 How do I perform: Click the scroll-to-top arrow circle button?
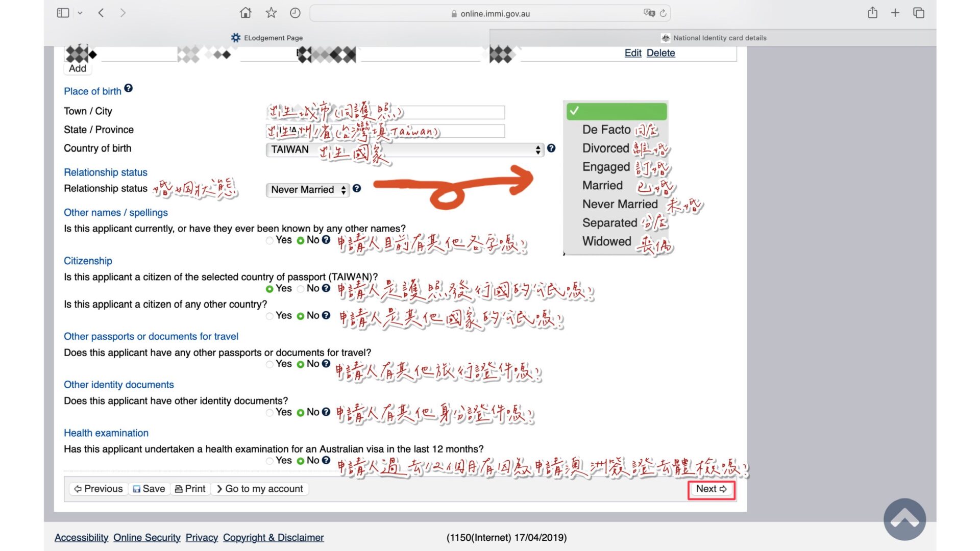point(904,519)
